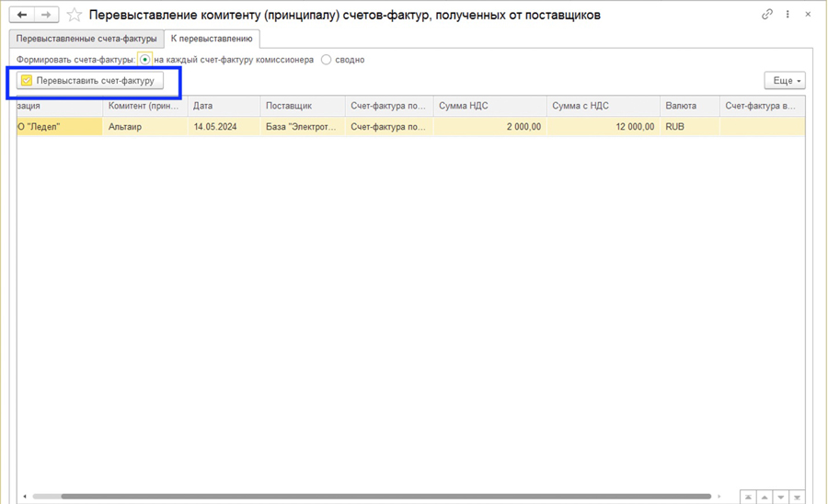Add form to favorites with star icon

click(75, 15)
